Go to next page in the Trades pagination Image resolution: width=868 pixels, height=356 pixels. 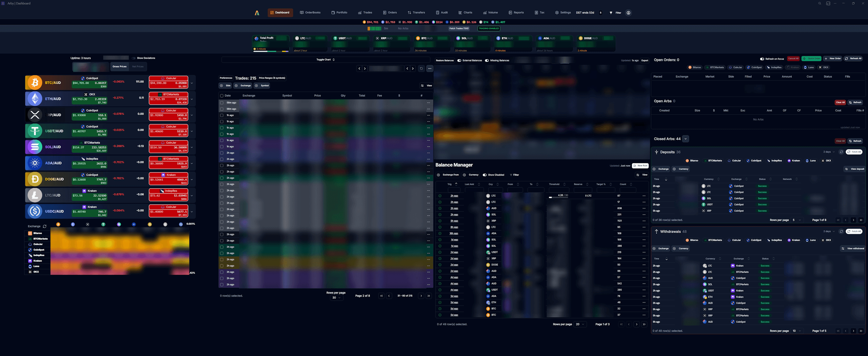pyautogui.click(x=421, y=296)
